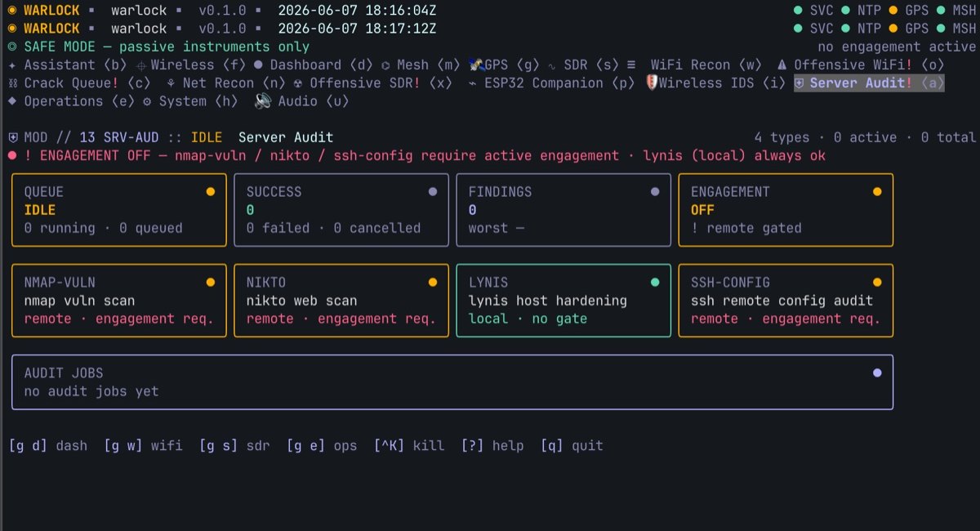Click the status dot in NIKTO card
Screen dimensions: 980x531
point(432,283)
